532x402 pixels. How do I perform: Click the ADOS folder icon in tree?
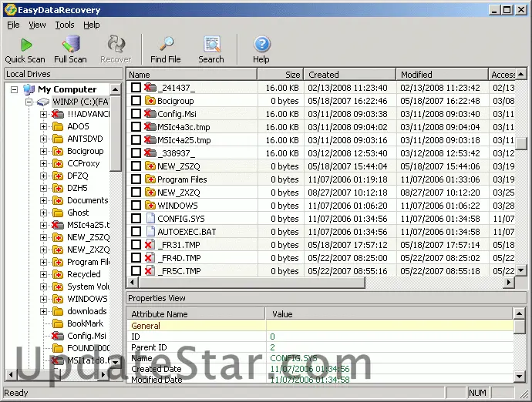tap(58, 126)
